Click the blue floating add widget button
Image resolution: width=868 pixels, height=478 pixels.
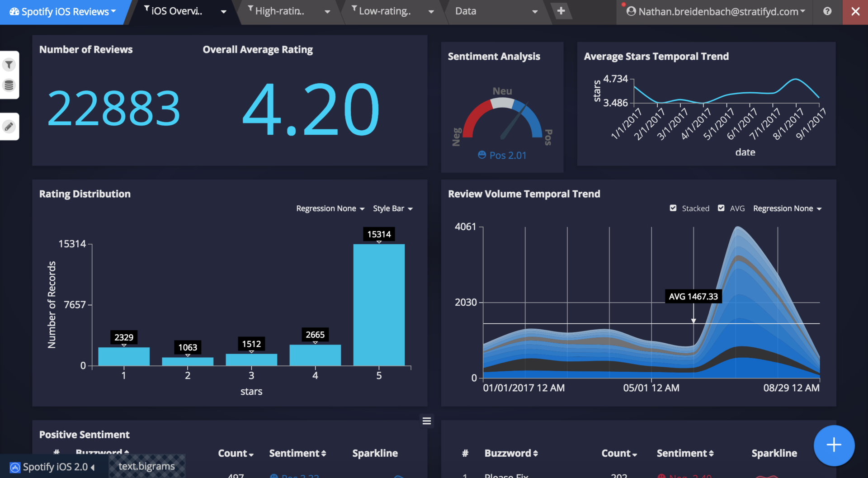pos(834,445)
